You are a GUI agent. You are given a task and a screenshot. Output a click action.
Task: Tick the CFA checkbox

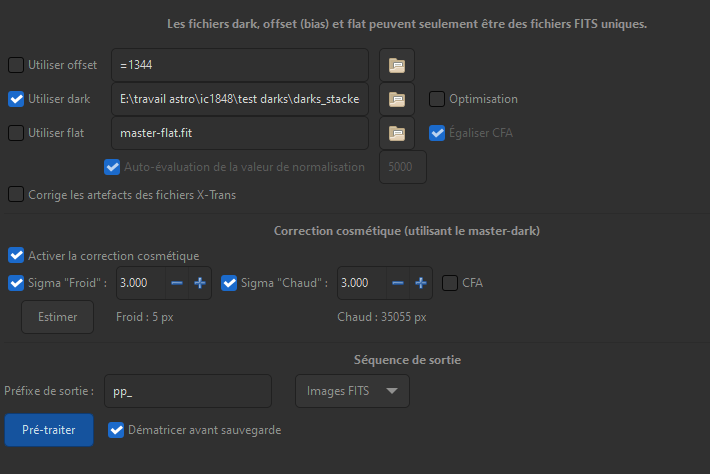tap(450, 283)
